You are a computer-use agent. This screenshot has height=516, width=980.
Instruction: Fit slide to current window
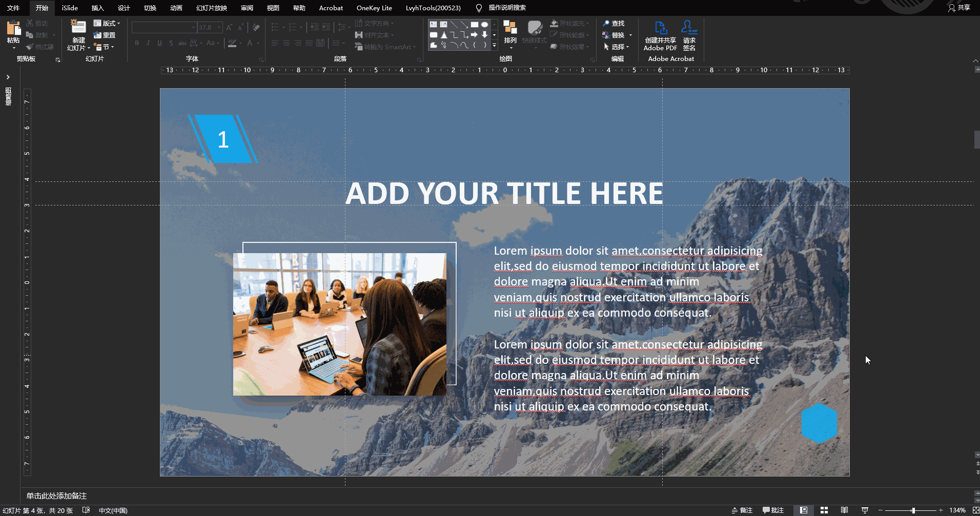[975, 510]
